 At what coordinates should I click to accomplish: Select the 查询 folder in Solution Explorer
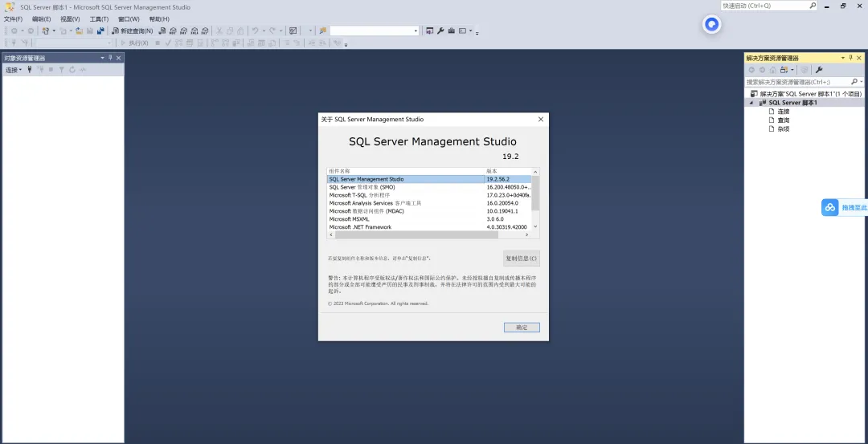778,120
